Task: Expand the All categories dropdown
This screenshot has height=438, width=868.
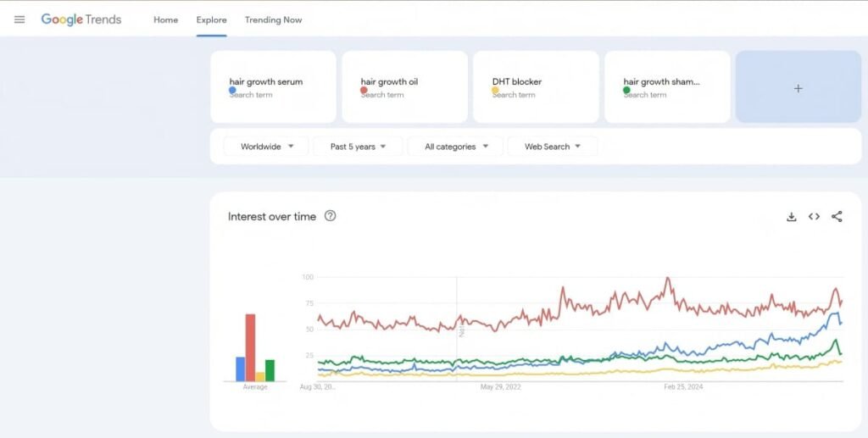Action: (456, 147)
